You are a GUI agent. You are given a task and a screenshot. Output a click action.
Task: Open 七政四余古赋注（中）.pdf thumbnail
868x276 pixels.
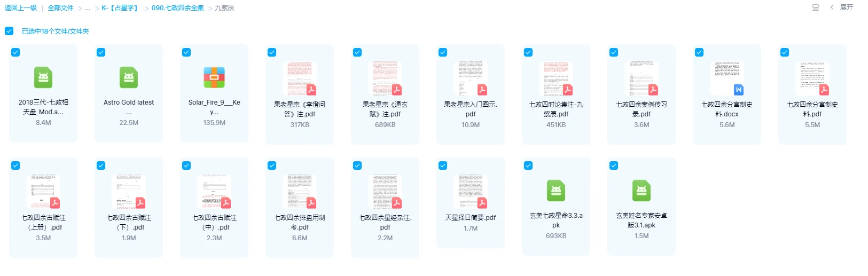click(214, 192)
